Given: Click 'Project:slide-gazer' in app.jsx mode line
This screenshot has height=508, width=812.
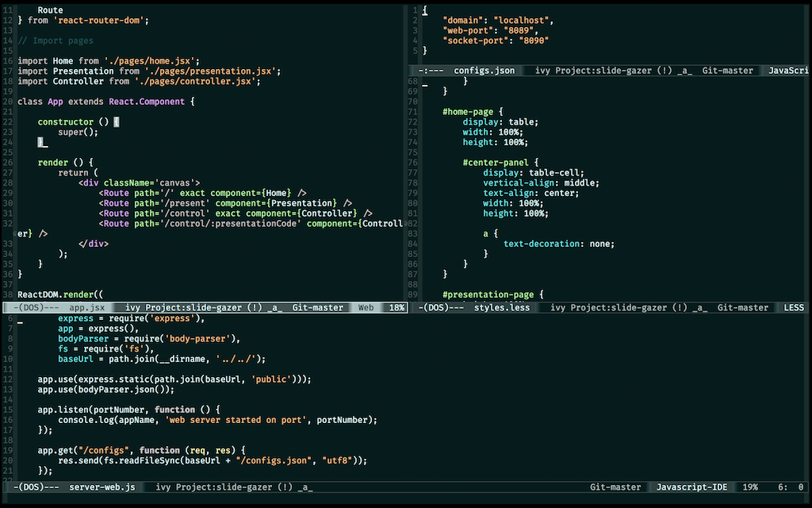Looking at the screenshot, I should pyautogui.click(x=193, y=307).
